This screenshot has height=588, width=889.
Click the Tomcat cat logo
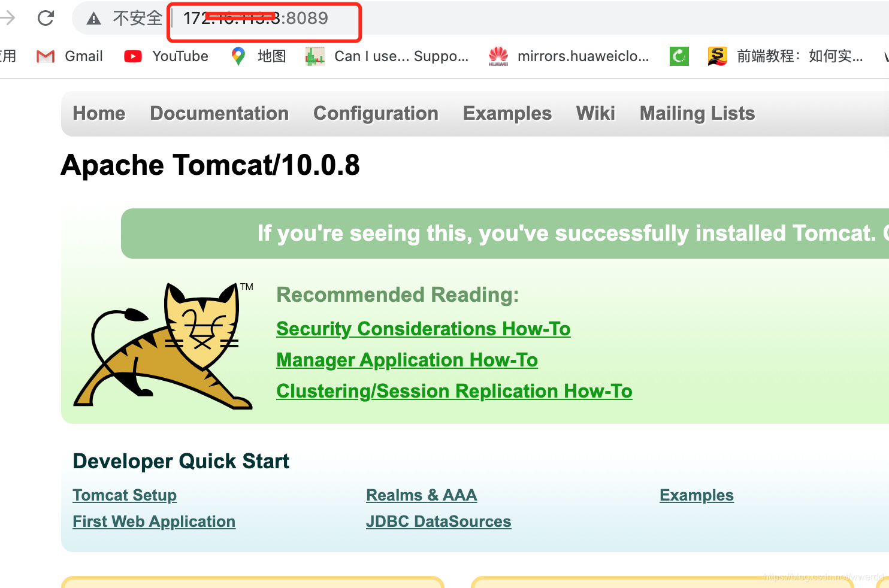pyautogui.click(x=163, y=346)
